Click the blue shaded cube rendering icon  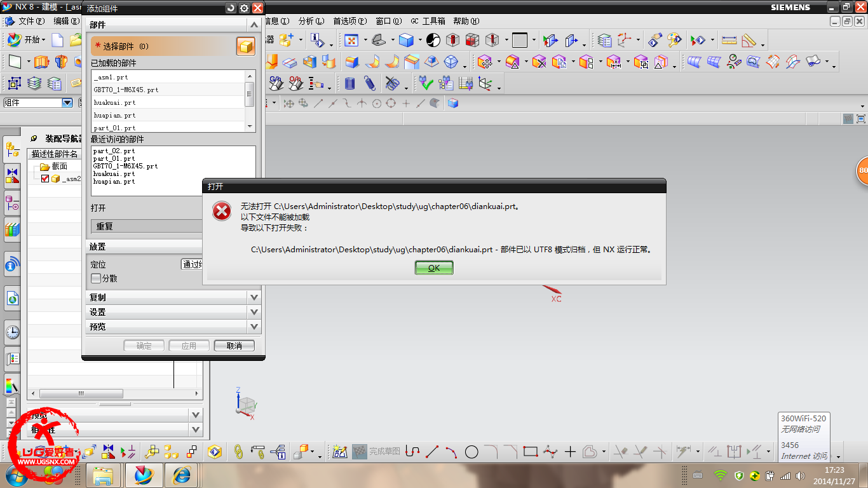[406, 40]
